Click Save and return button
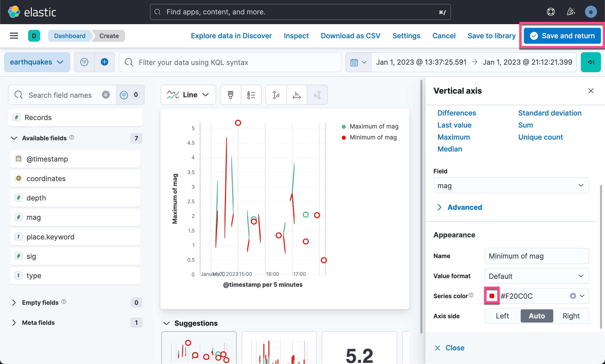This screenshot has width=605, height=364. point(562,36)
